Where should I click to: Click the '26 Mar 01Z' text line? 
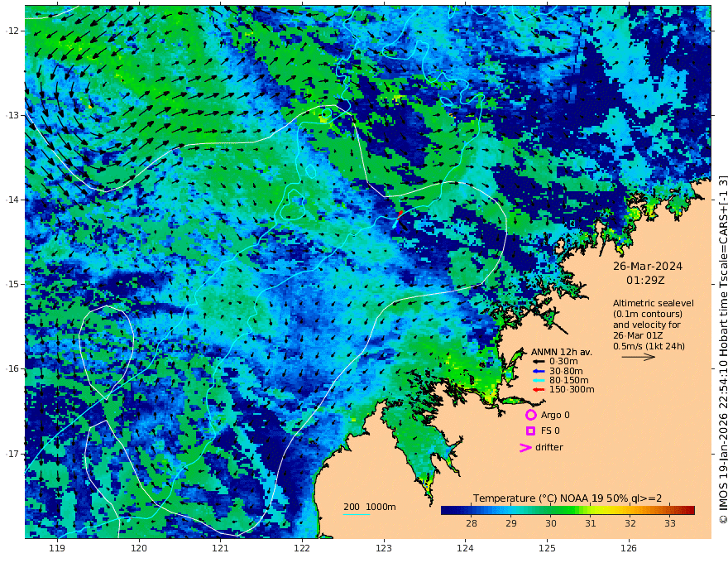coord(638,335)
